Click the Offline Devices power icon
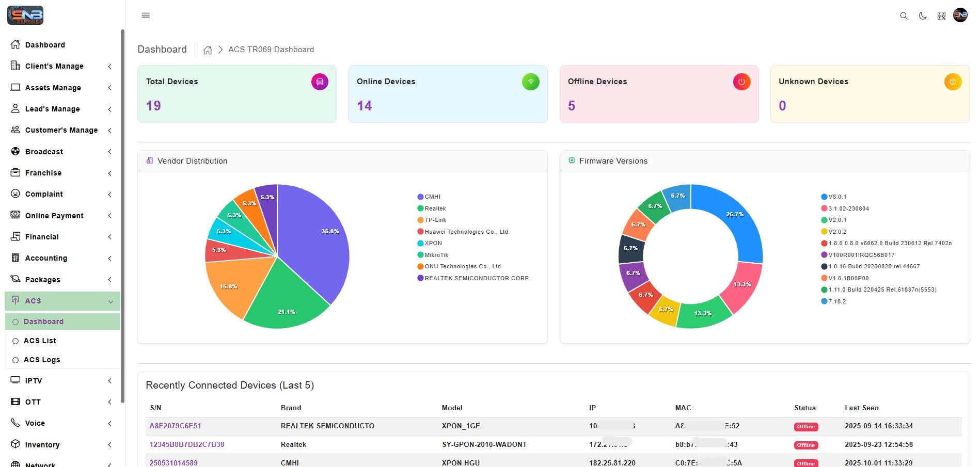This screenshot has width=980, height=467. tap(741, 82)
